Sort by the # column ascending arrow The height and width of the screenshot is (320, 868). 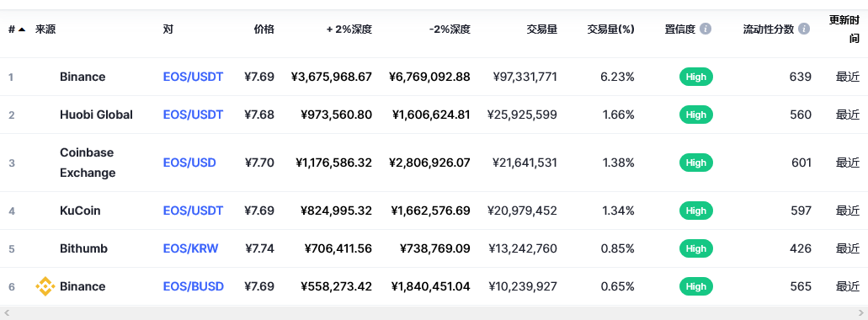(x=22, y=29)
